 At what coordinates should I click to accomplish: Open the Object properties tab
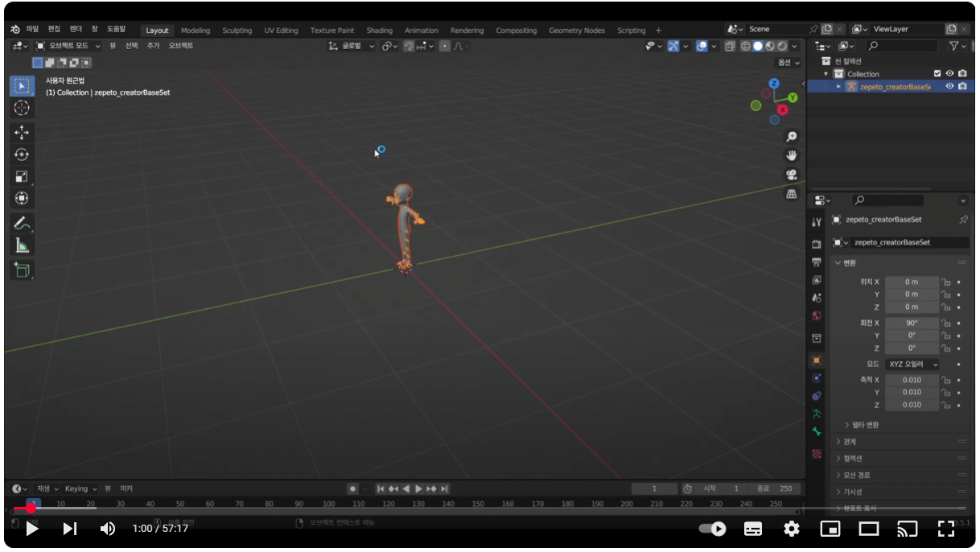coord(817,360)
